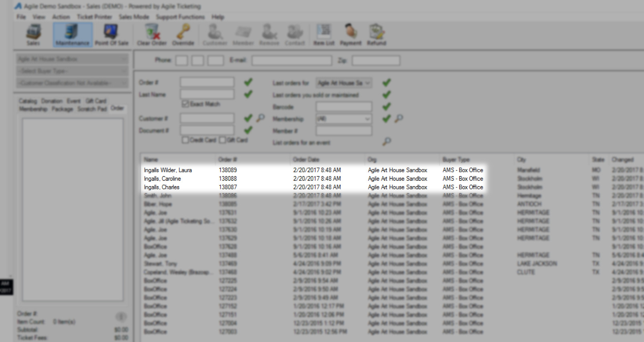This screenshot has height=342, width=644.
Task: Select the Override key icon
Action: pos(183,34)
